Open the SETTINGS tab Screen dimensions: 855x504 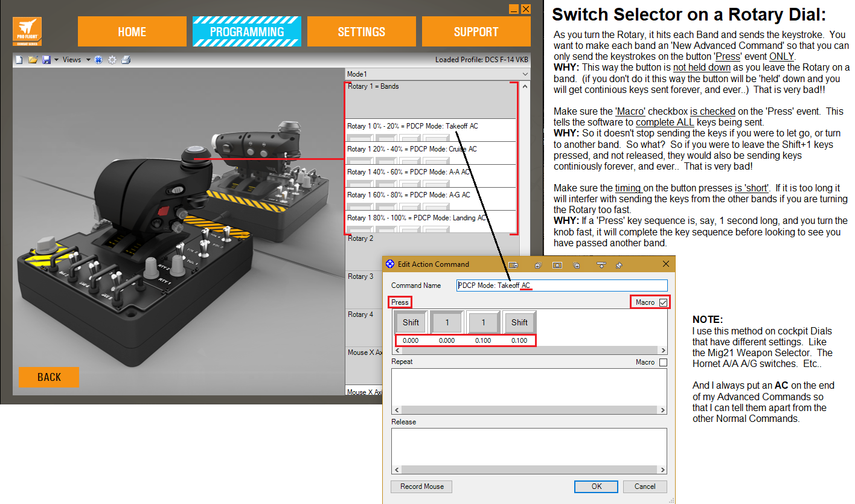[362, 31]
